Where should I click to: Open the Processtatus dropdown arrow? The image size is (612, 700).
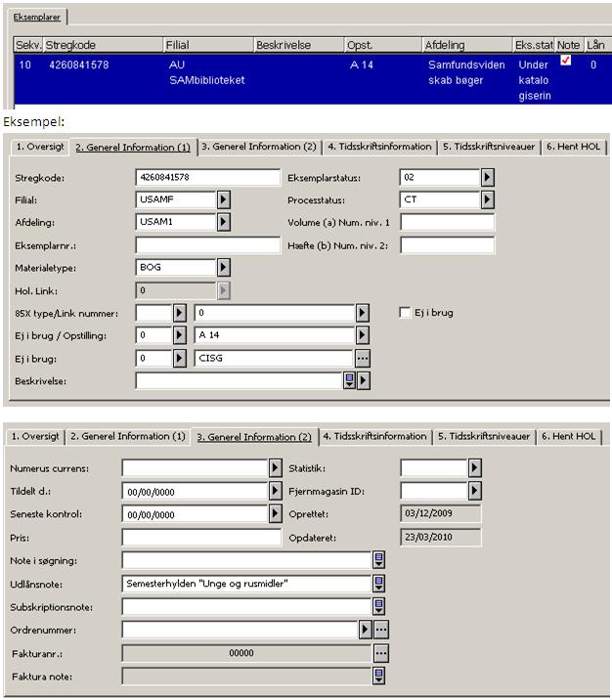[487, 199]
